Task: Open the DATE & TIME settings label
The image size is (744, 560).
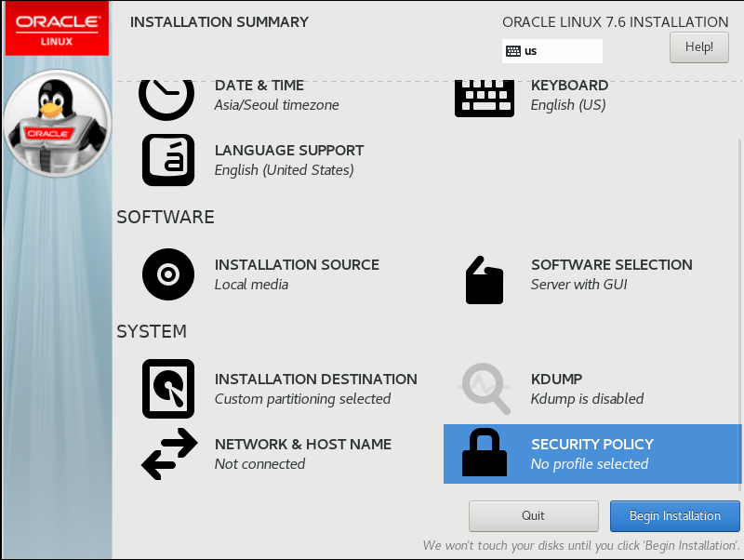Action: [x=259, y=86]
